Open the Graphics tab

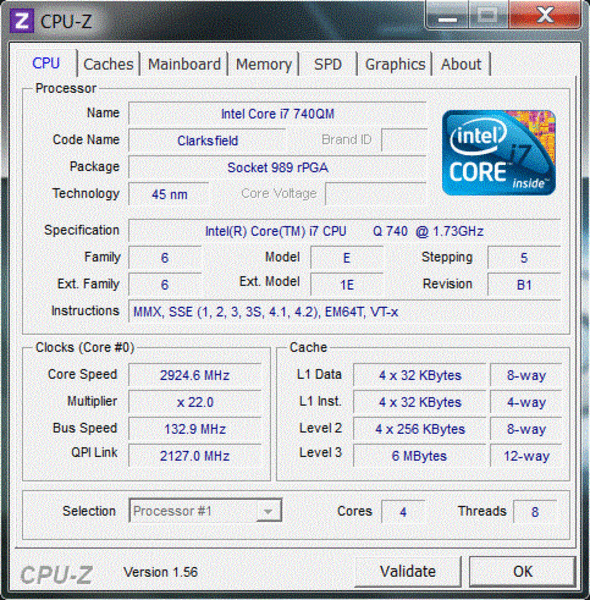(395, 64)
